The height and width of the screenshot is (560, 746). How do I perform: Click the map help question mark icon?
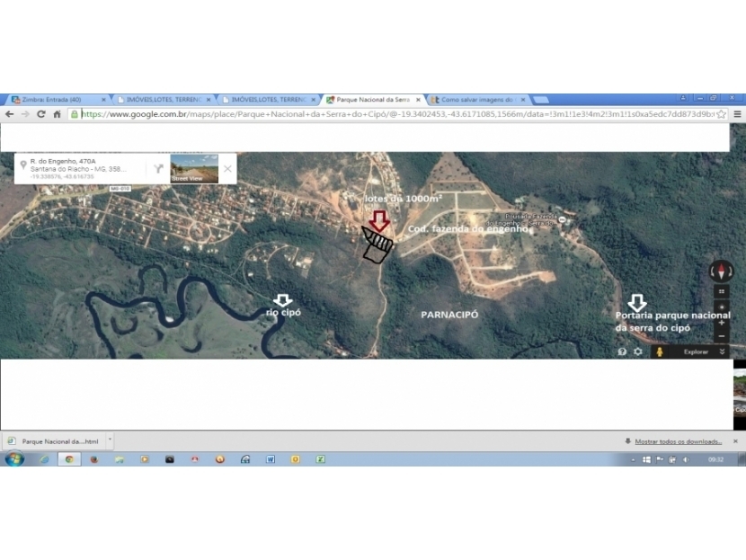pos(622,351)
